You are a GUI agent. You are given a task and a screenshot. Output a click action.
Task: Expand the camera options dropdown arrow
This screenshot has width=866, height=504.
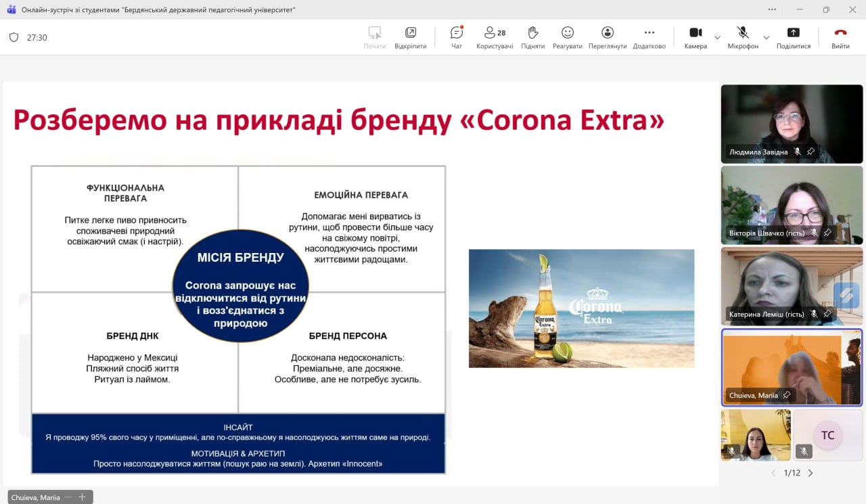pos(717,37)
